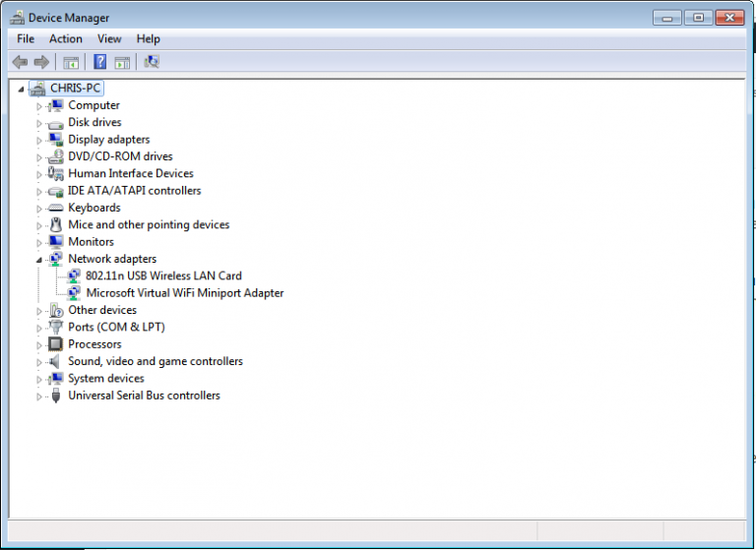756x550 pixels.
Task: Click the DVD/CD-ROM drives category icon
Action: click(56, 156)
